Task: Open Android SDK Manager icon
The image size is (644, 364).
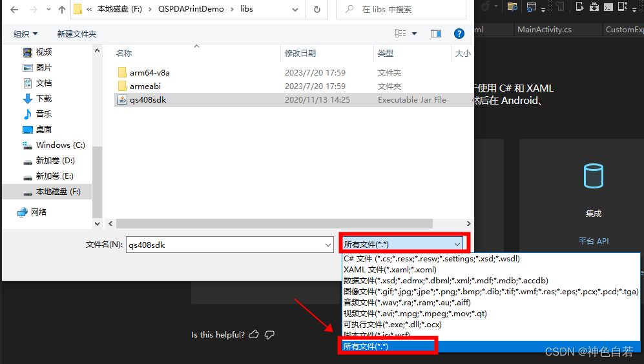Action: pos(594,6)
